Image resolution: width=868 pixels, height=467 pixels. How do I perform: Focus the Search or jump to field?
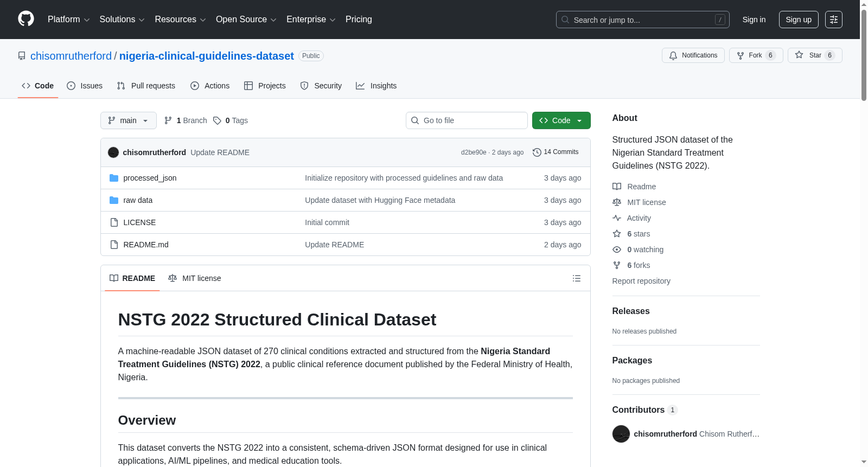tap(643, 20)
